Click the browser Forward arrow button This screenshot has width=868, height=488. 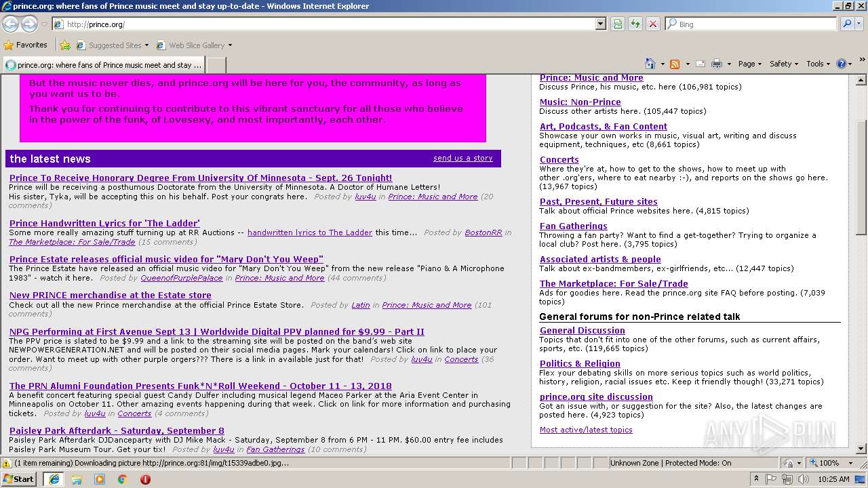[29, 24]
